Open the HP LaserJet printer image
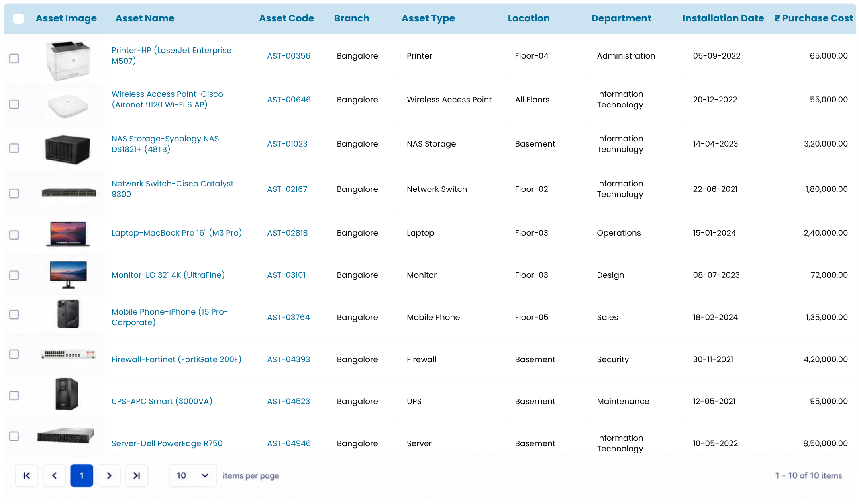This screenshot has height=504, width=859. tap(68, 60)
